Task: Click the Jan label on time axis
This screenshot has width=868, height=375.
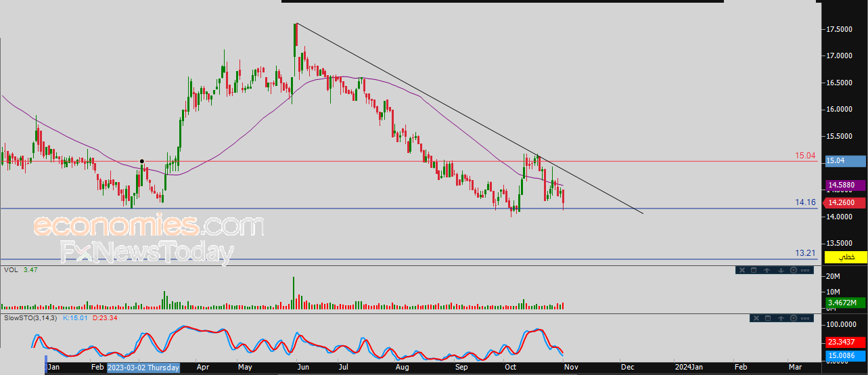Action: click(x=53, y=368)
